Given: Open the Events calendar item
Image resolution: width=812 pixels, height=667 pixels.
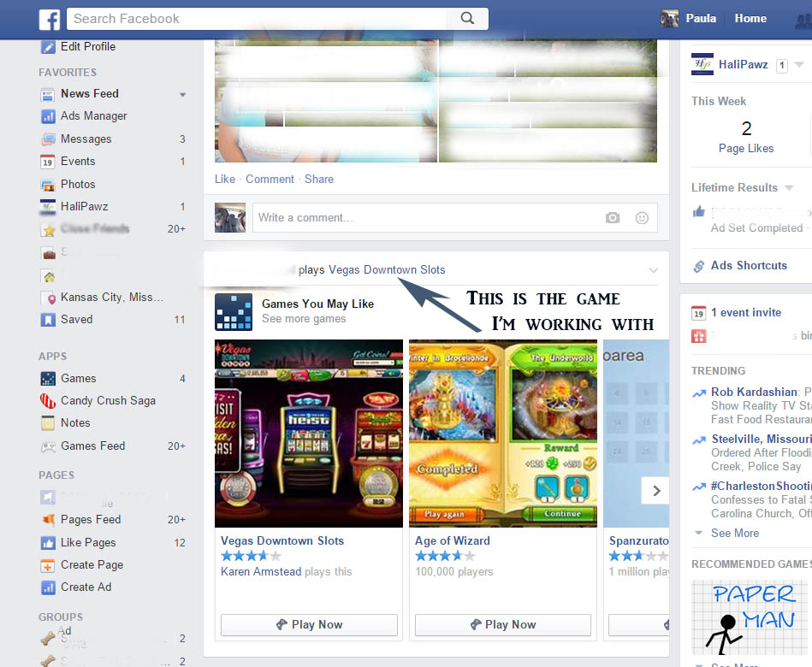Looking at the screenshot, I should click(x=78, y=161).
